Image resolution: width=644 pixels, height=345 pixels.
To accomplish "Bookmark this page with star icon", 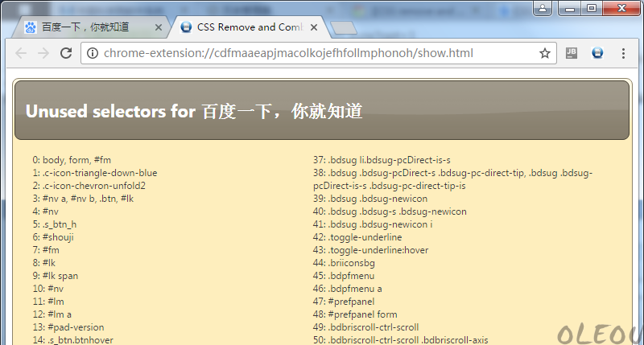I will click(545, 53).
